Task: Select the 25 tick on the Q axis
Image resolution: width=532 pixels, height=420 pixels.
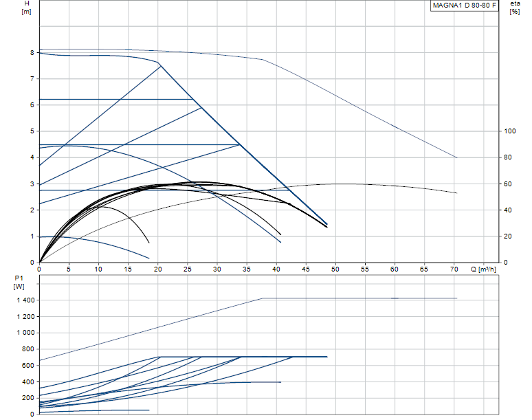Action: (187, 269)
